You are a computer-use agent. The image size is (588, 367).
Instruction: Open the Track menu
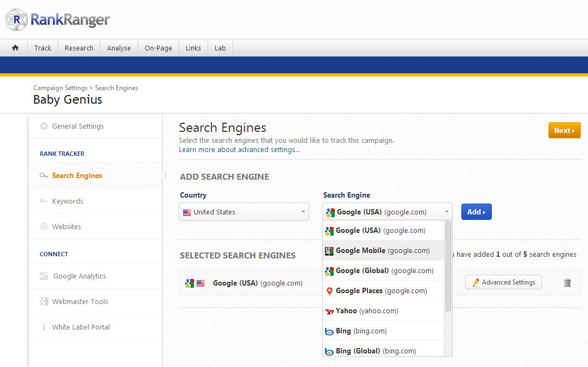pyautogui.click(x=42, y=48)
